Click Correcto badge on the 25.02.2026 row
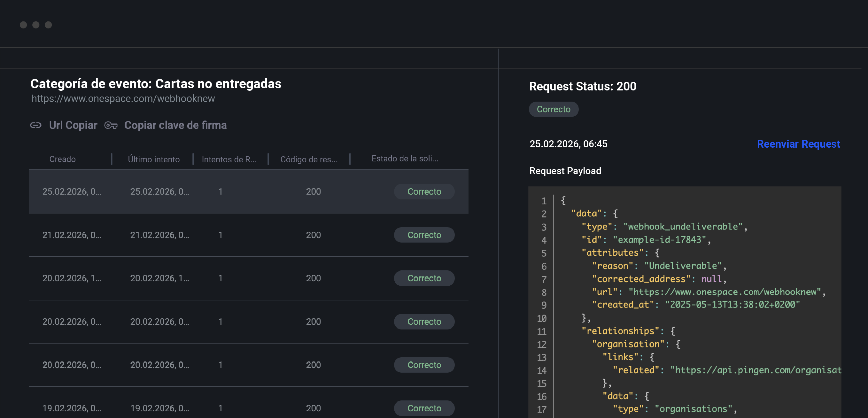This screenshot has width=868, height=418. [424, 191]
